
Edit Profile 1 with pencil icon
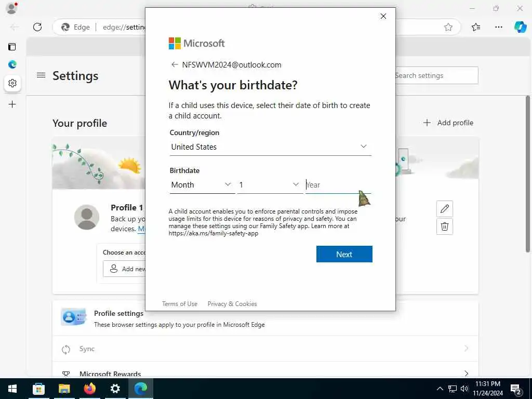(445, 209)
